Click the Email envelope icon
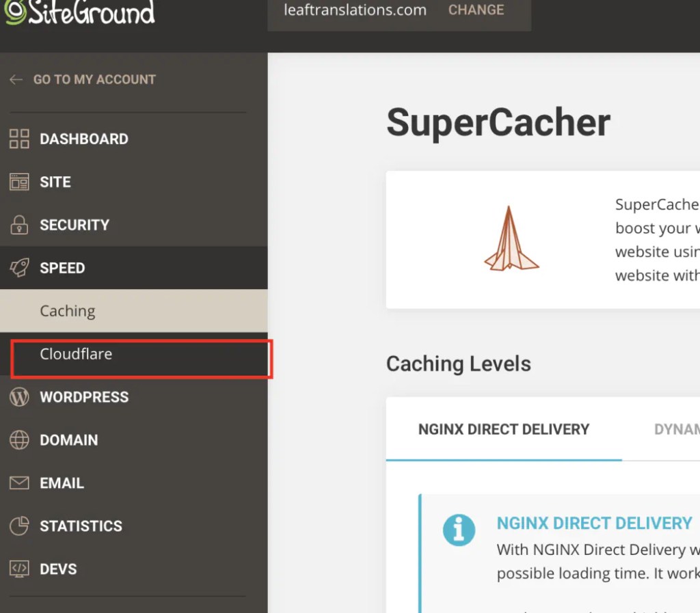Screen dimensions: 700x613 click(19, 482)
